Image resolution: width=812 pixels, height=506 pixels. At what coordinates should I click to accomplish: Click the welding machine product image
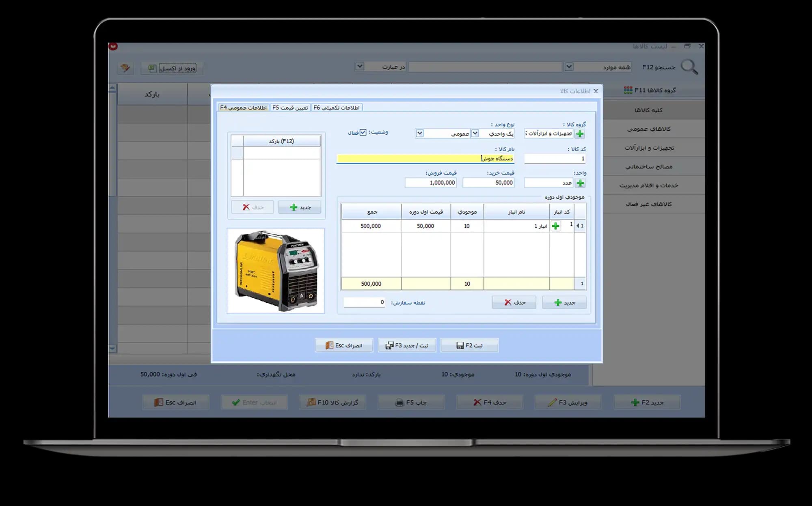276,271
